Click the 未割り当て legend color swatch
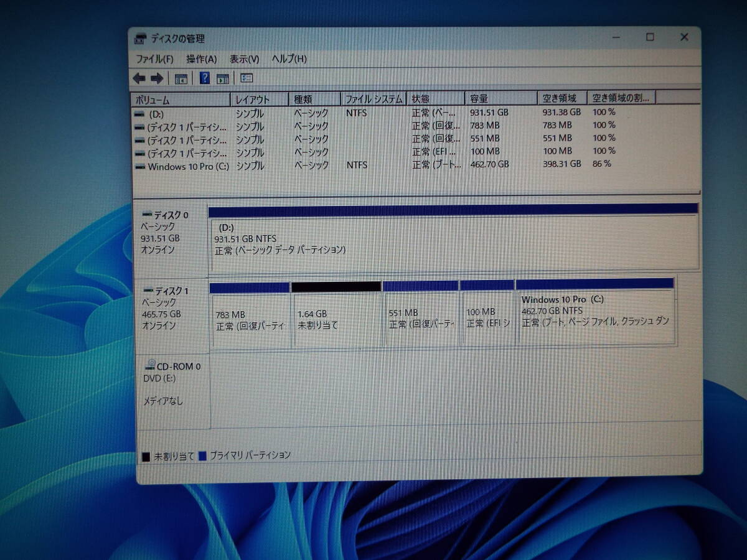Image resolution: width=747 pixels, height=560 pixels. click(x=147, y=455)
